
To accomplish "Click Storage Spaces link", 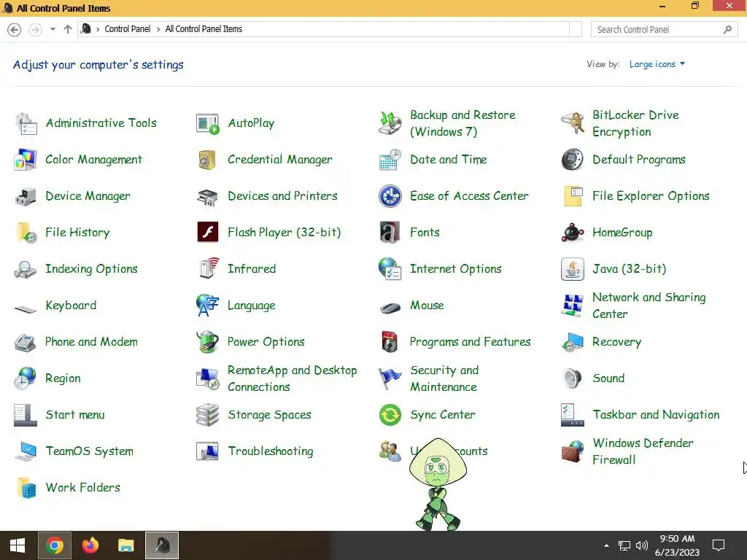I will [x=269, y=415].
